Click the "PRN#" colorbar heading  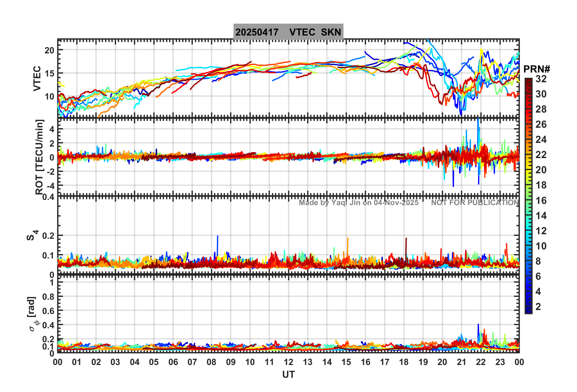[x=537, y=69]
